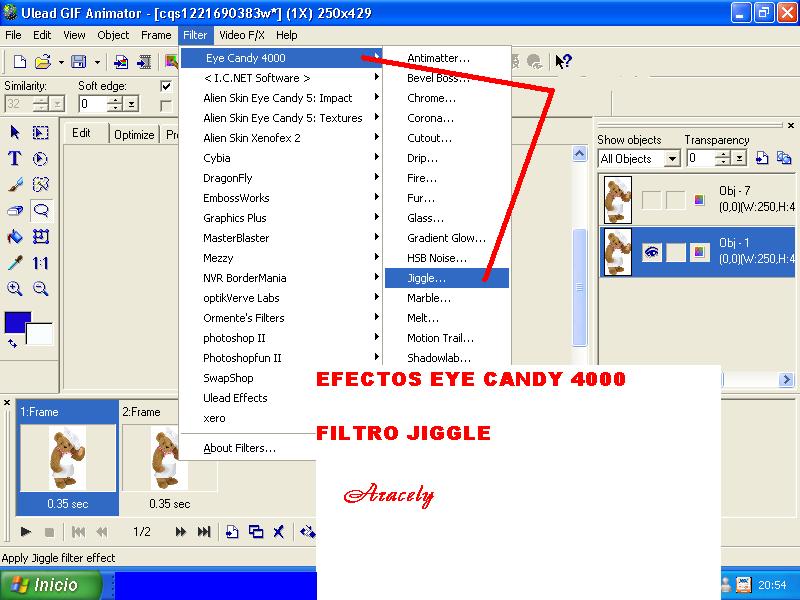Go to the next frame
Image resolution: width=800 pixels, height=600 pixels.
click(x=180, y=532)
